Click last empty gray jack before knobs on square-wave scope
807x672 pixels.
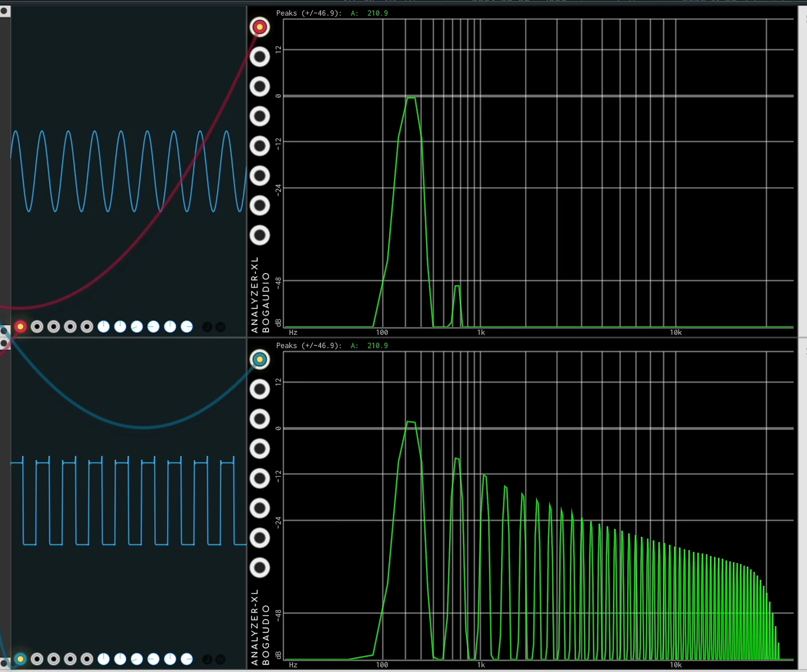pyautogui.click(x=87, y=659)
